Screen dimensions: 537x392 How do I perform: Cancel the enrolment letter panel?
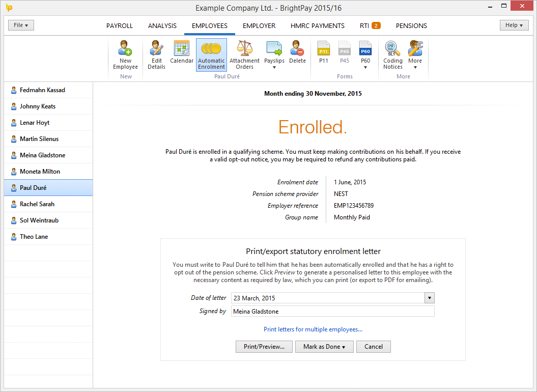(x=373, y=346)
